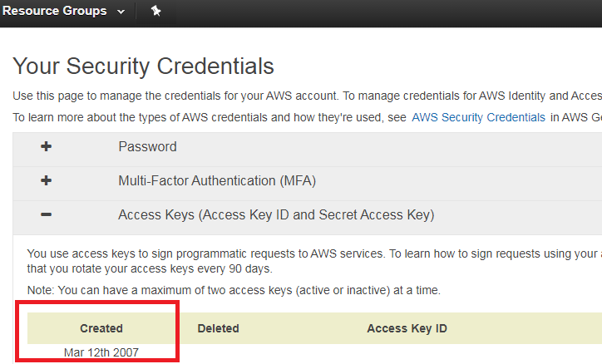The height and width of the screenshot is (364, 602).
Task: Click the Access Key ID column header
Action: pos(407,328)
